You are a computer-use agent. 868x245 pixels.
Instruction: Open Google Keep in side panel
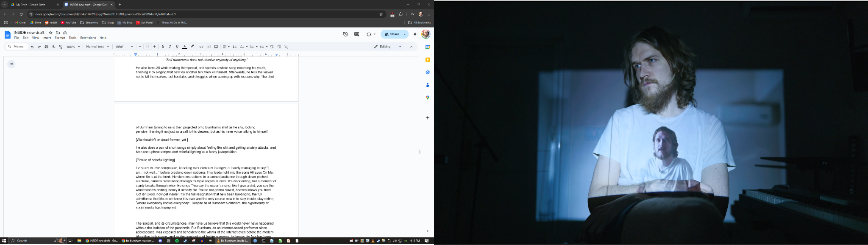coord(428,60)
